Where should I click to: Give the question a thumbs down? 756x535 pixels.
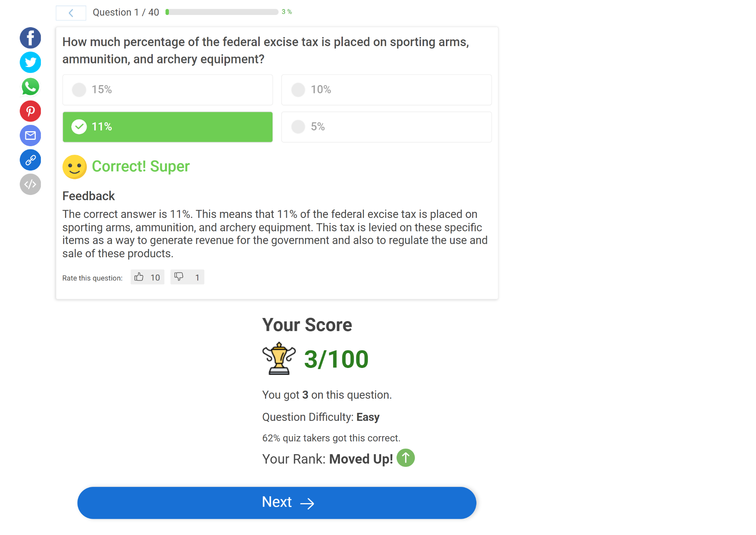187,277
